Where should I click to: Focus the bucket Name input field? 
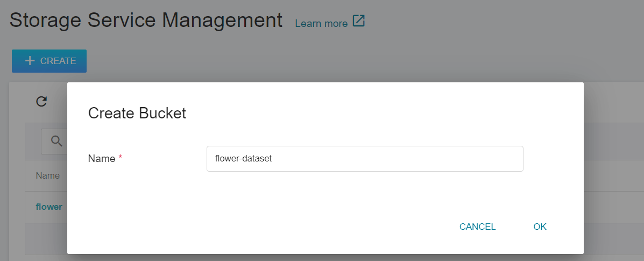click(365, 159)
